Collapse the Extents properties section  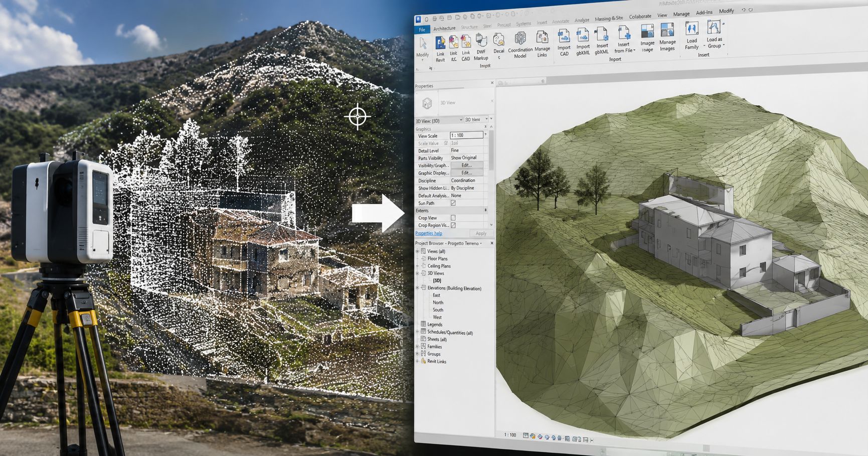tap(485, 210)
